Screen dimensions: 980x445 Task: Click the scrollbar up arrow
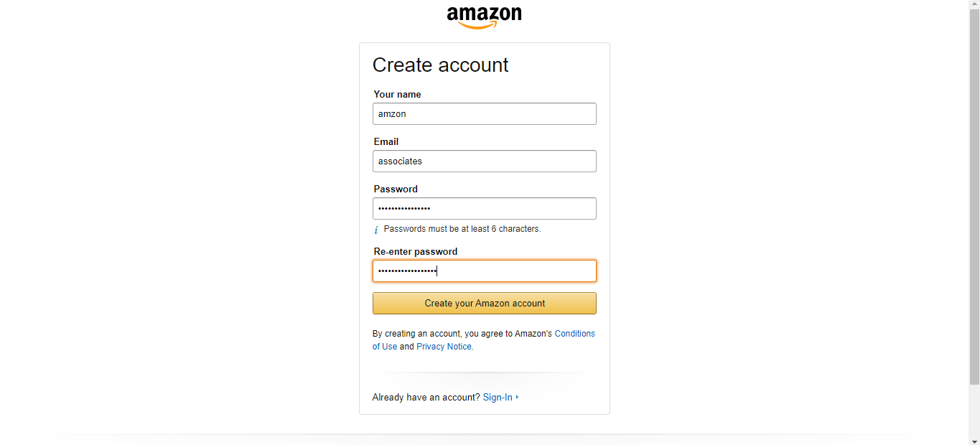975,4
